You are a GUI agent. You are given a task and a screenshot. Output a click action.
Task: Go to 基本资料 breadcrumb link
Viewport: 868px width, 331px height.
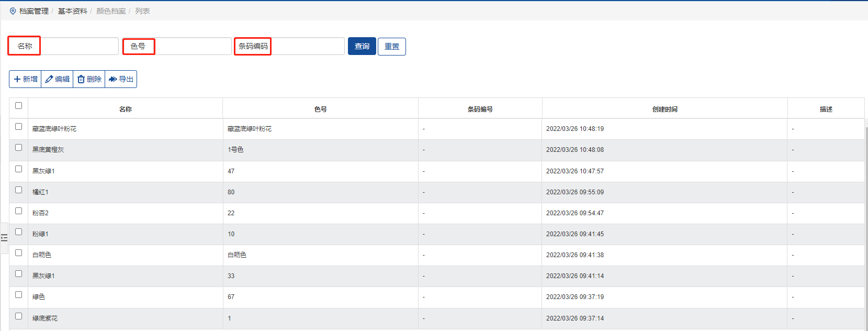(x=72, y=11)
